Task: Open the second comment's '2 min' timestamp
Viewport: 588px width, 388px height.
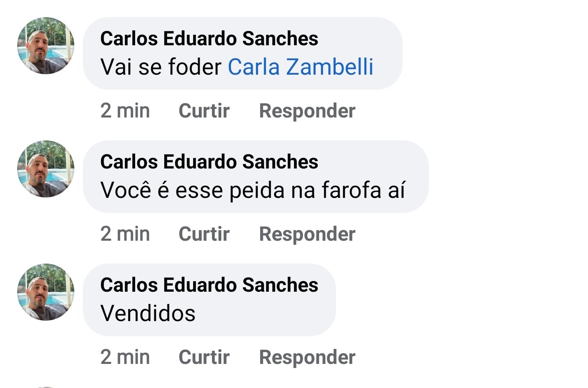Action: (x=125, y=234)
